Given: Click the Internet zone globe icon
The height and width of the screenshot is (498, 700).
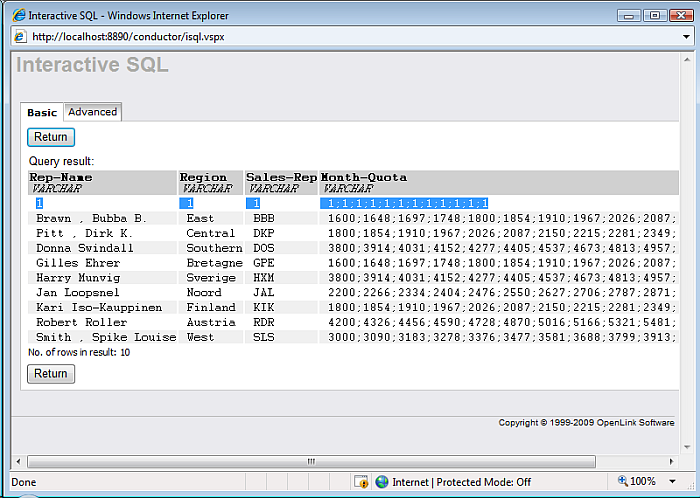Looking at the screenshot, I should [x=381, y=482].
